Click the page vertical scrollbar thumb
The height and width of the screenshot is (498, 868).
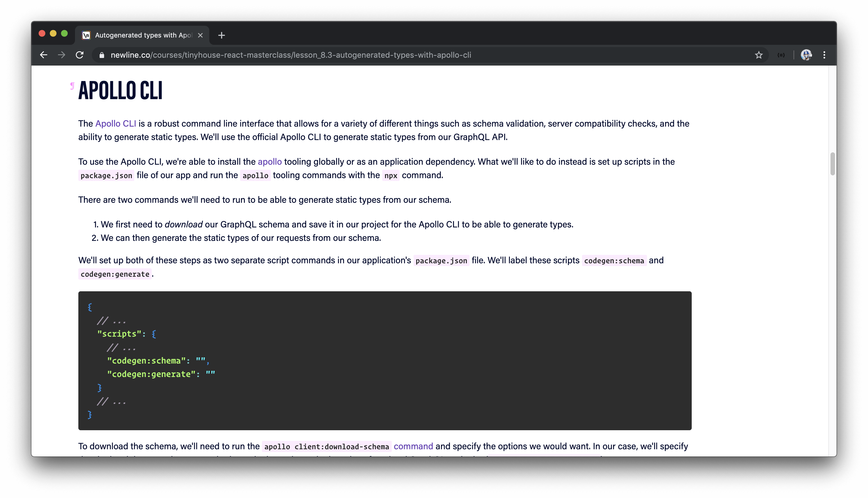pos(833,164)
